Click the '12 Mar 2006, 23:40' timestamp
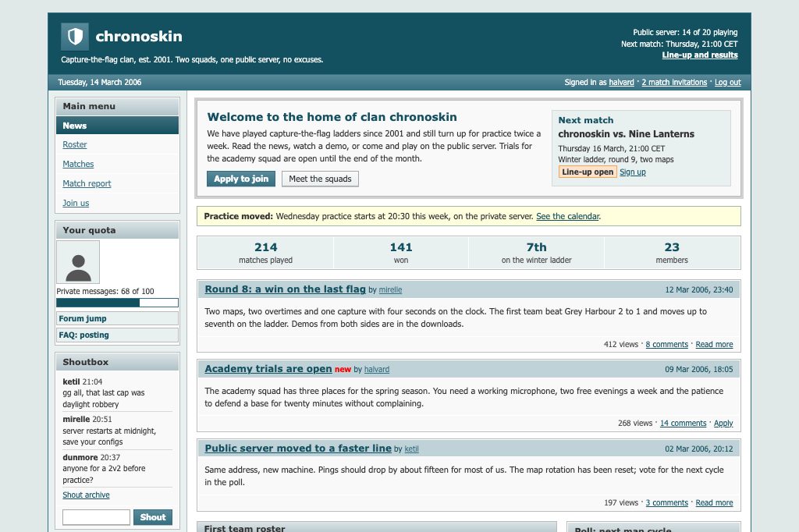This screenshot has width=799, height=532. coord(698,289)
